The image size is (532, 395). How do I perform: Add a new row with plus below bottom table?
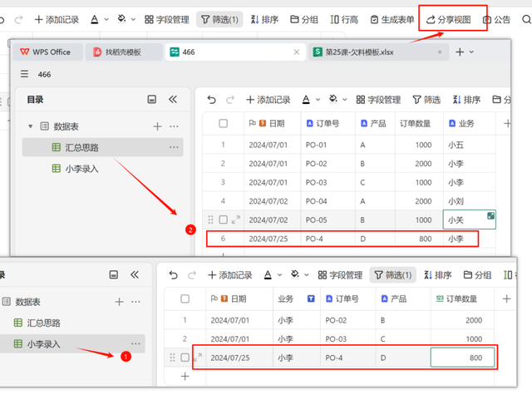click(185, 376)
